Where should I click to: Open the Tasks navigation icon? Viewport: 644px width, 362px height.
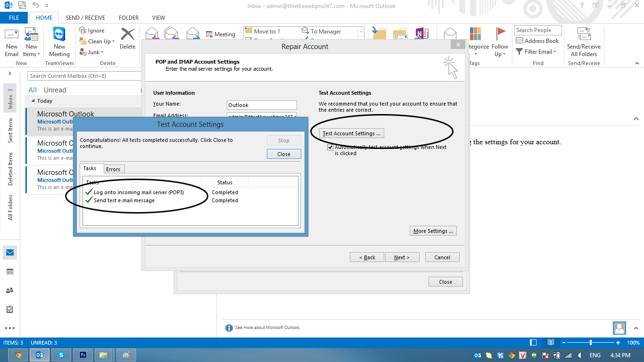(x=10, y=309)
